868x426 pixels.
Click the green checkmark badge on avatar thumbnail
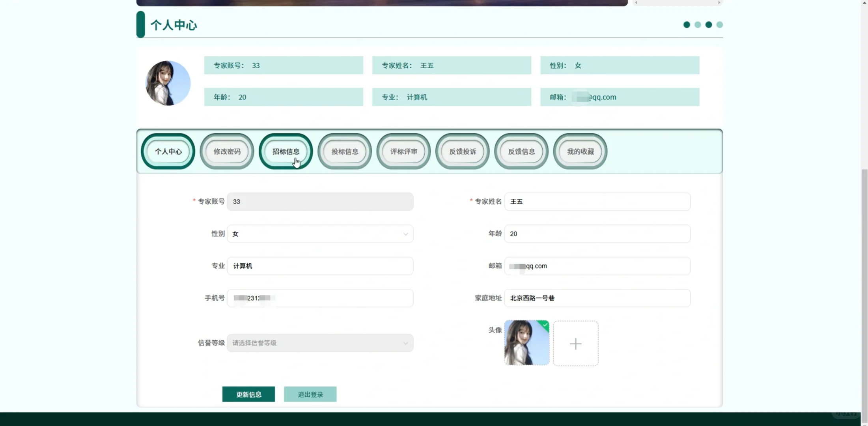pyautogui.click(x=545, y=324)
